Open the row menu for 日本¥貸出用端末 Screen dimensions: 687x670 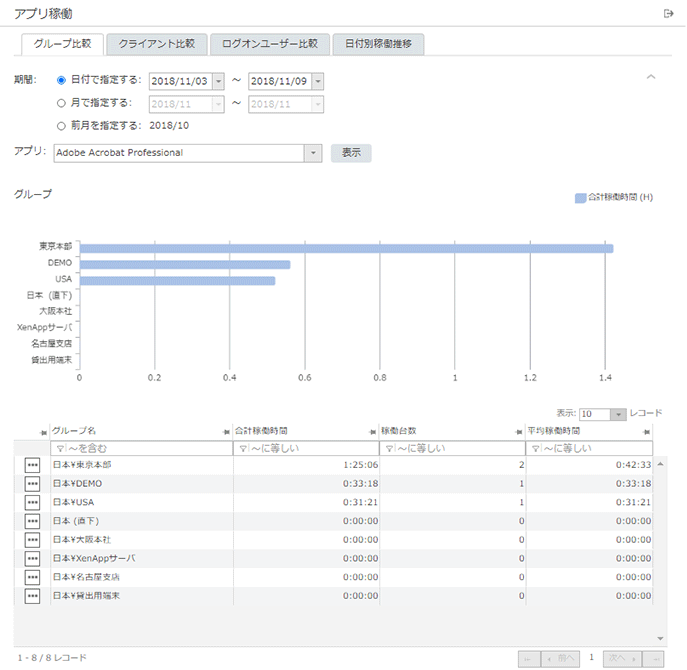32,596
